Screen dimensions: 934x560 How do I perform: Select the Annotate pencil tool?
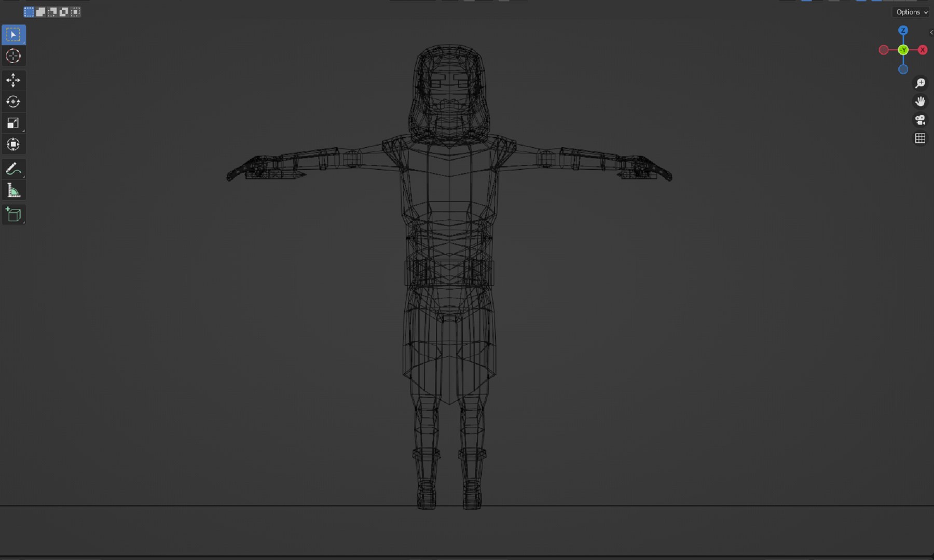pos(13,169)
